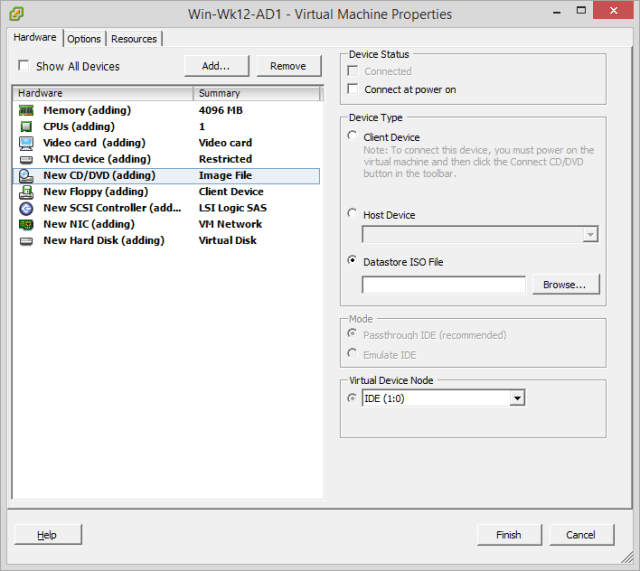Click the Datastore ISO File path field
Screen dimensions: 640x571
444,284
